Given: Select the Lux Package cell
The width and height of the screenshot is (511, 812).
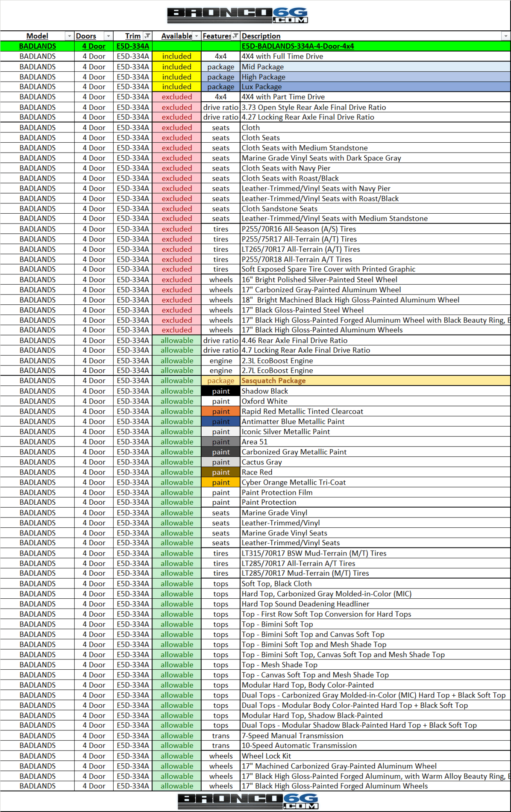Looking at the screenshot, I should coord(376,87).
